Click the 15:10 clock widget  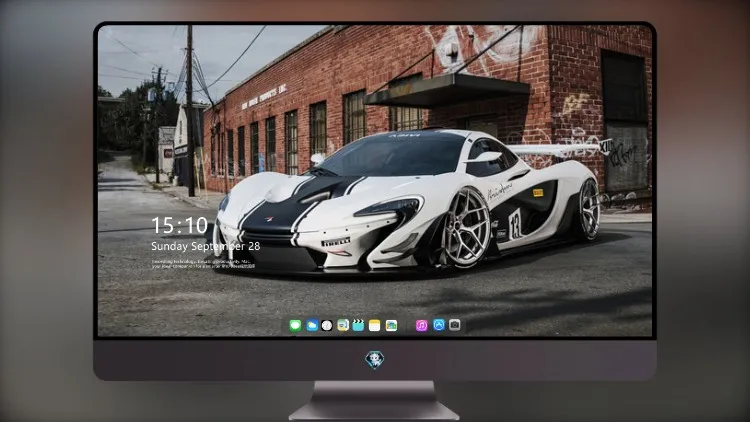point(179,225)
